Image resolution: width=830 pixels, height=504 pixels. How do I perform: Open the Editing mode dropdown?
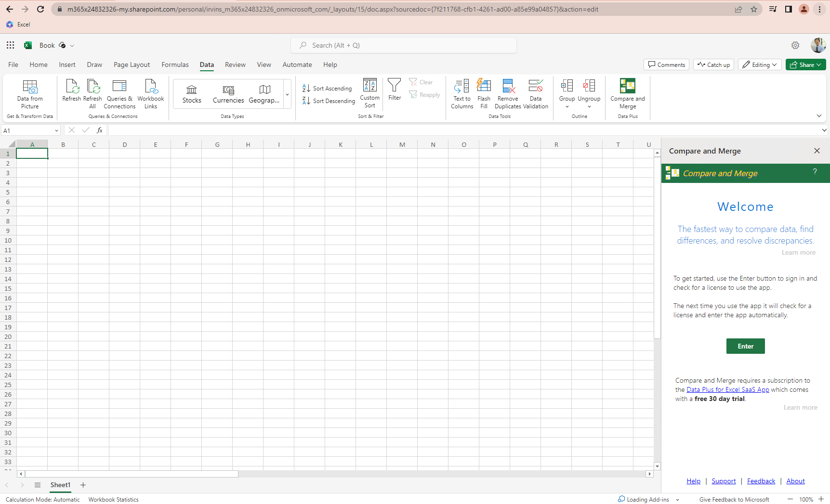[x=759, y=65]
